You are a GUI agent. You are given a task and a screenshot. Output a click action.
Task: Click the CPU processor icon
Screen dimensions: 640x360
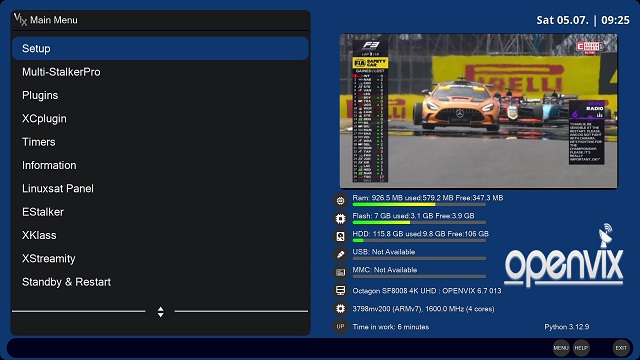click(340, 308)
